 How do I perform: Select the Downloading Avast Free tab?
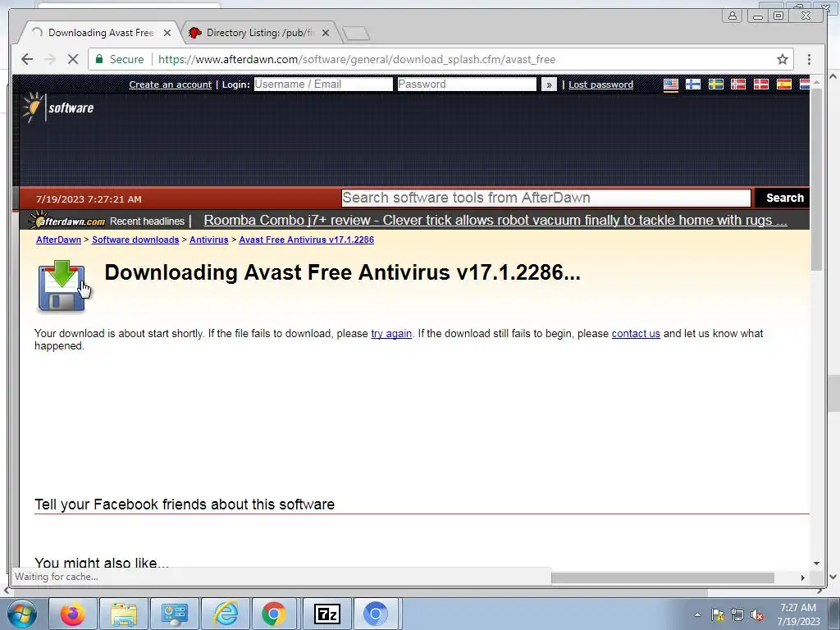click(x=100, y=33)
